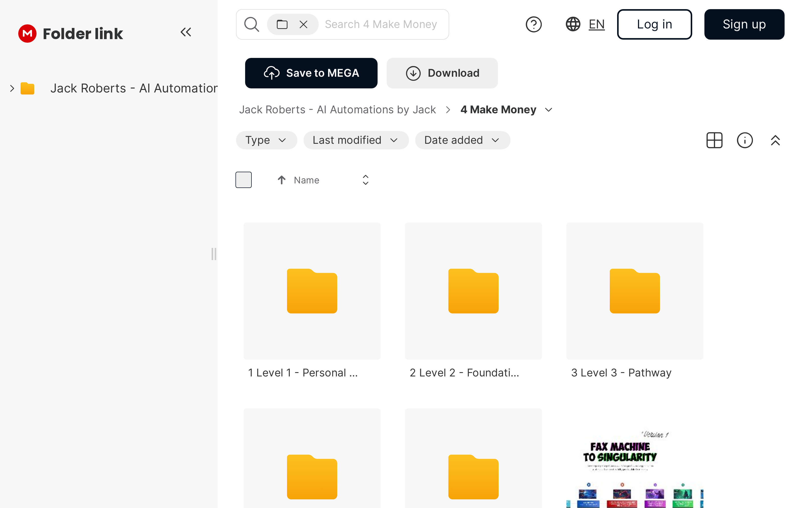The height and width of the screenshot is (508, 812).
Task: Click Save to MEGA button
Action: point(311,73)
